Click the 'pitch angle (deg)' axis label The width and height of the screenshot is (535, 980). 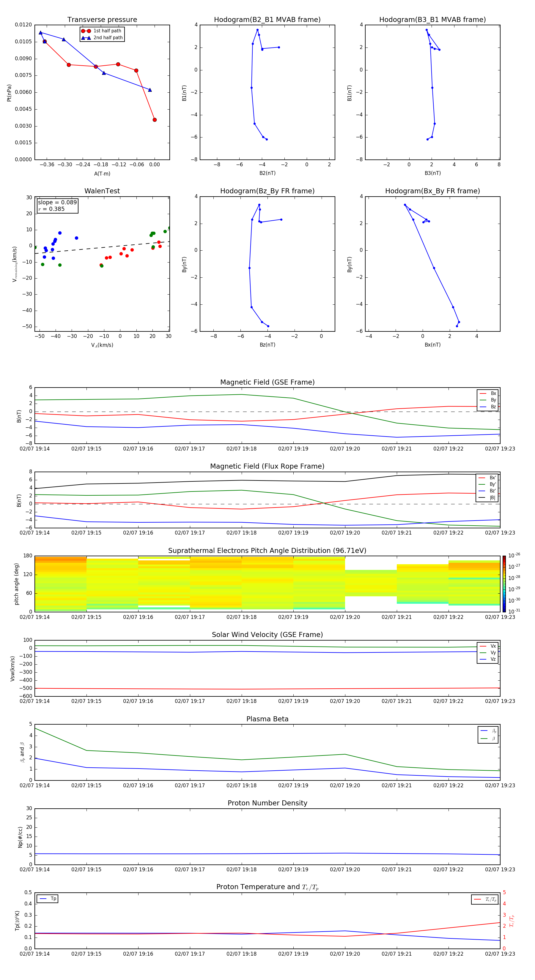(x=16, y=584)
